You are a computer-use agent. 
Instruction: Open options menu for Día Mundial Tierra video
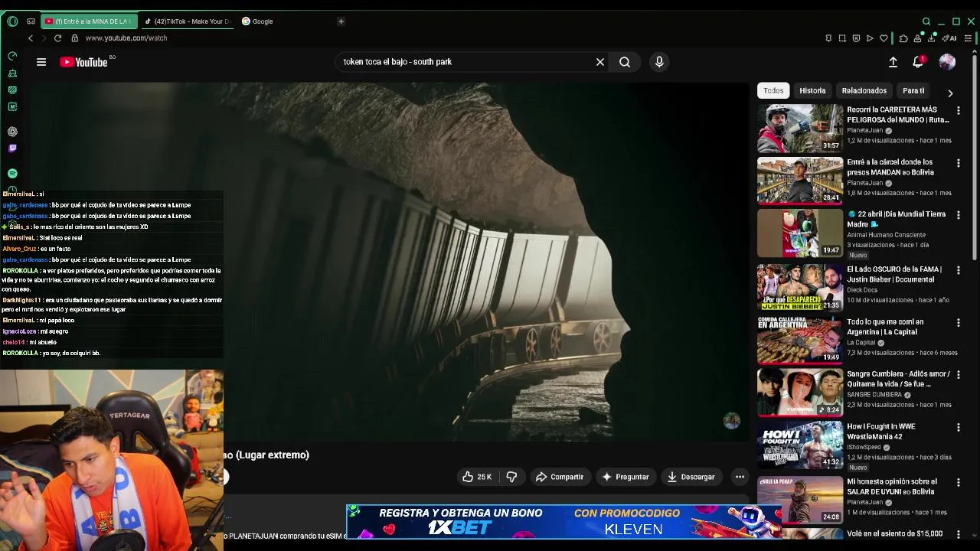coord(958,215)
